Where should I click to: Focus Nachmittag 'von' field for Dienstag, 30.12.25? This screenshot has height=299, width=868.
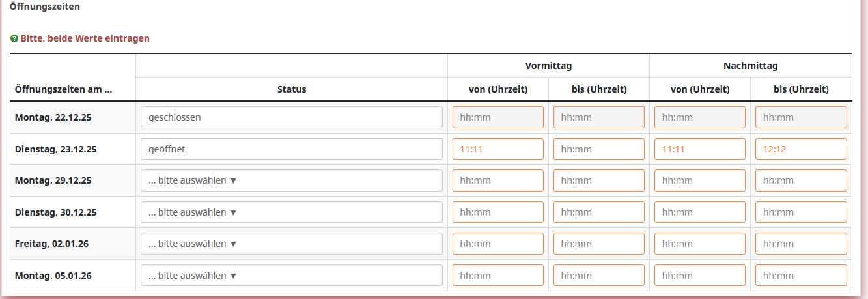coord(699,212)
